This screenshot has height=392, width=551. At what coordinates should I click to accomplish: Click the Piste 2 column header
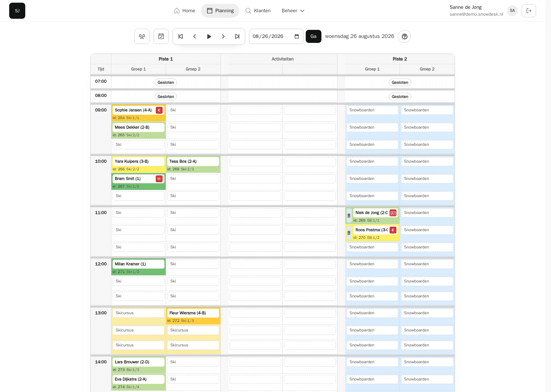pos(400,59)
